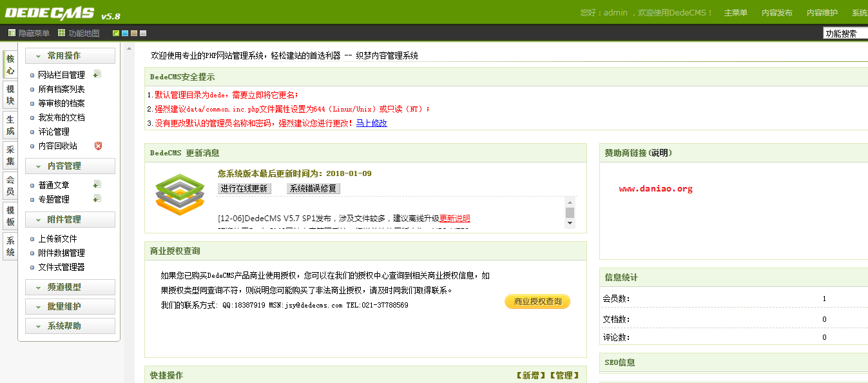Image resolution: width=868 pixels, height=383 pixels.
Task: Open the 功能地图 grid icon
Action: click(x=61, y=33)
